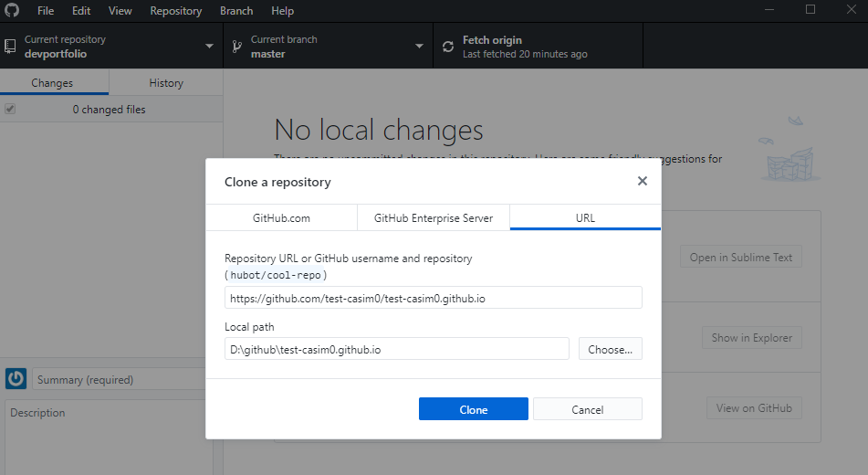
Task: Switch to the Changes tab
Action: [54, 82]
